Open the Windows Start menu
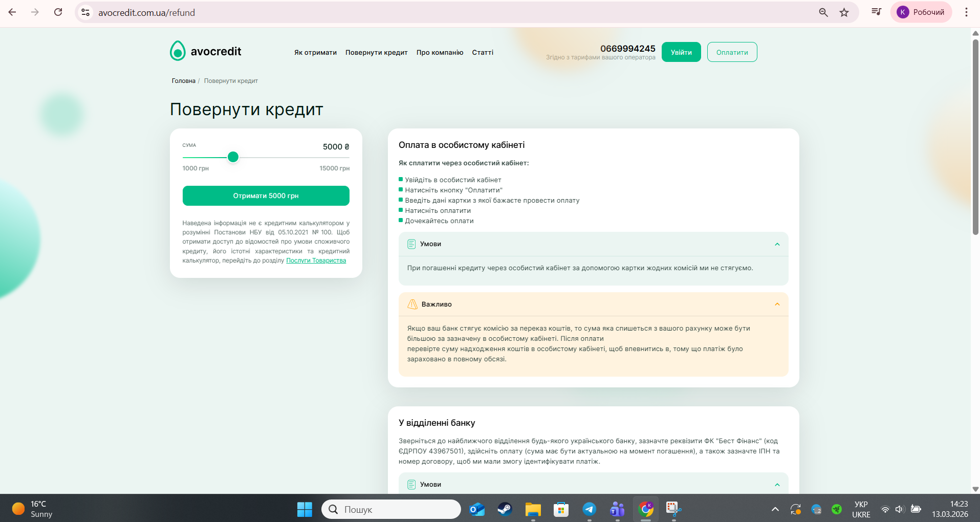The width and height of the screenshot is (980, 522). (304, 509)
